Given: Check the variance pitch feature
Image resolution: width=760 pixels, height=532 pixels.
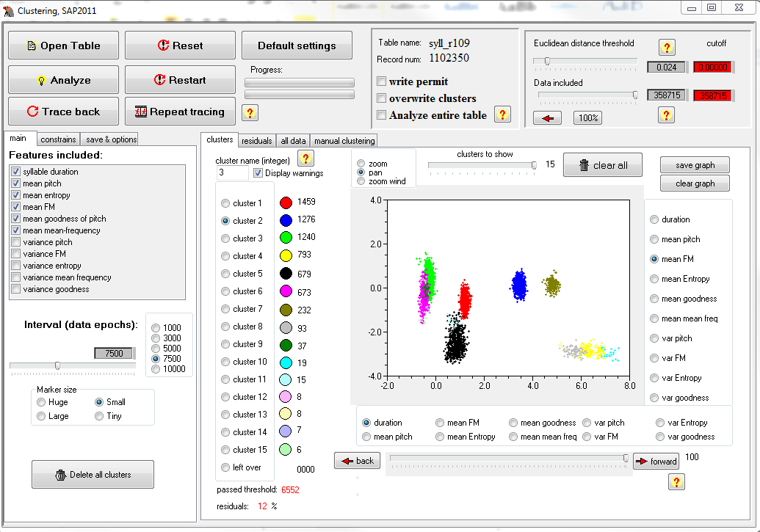Looking at the screenshot, I should pos(16,242).
